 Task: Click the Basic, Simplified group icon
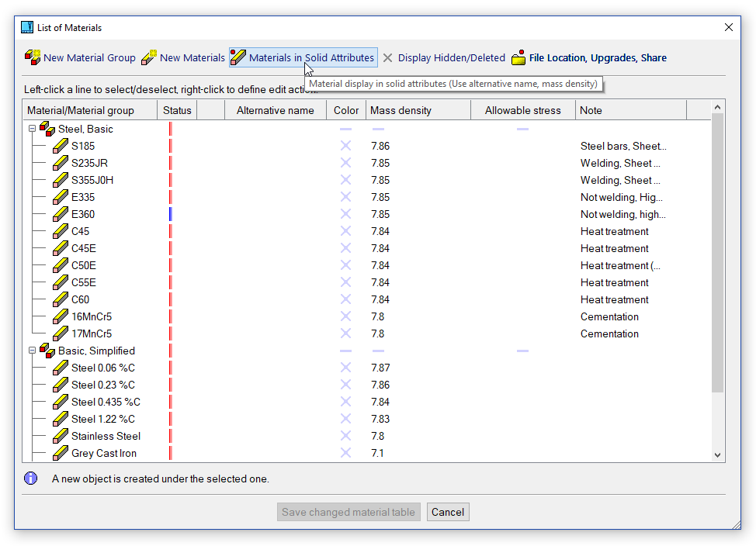47,351
